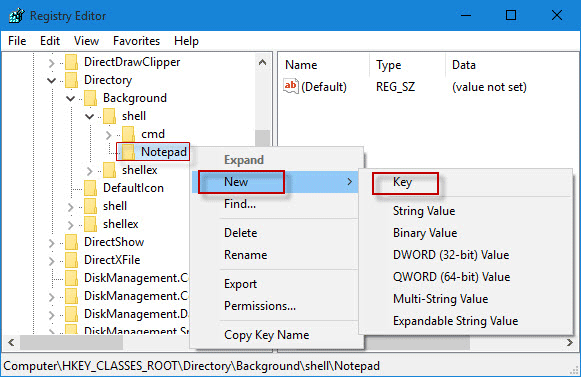581x377 pixels.
Task: Select the (Default) value entry
Action: point(323,87)
